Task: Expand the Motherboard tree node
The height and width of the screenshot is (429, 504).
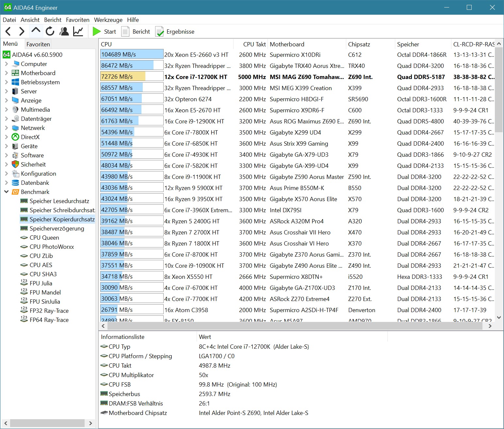Action: click(7, 73)
